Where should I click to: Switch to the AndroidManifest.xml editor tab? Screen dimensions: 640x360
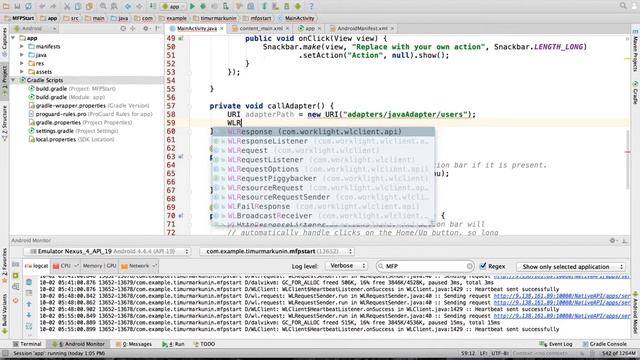pyautogui.click(x=362, y=29)
